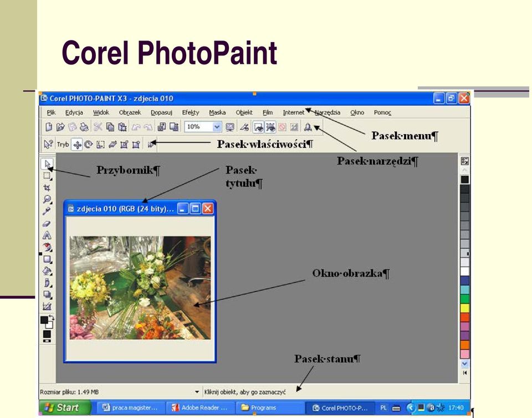Screen dimensions: 532x418
Task: Click the Export icon in toolbar
Action: [x=174, y=127]
